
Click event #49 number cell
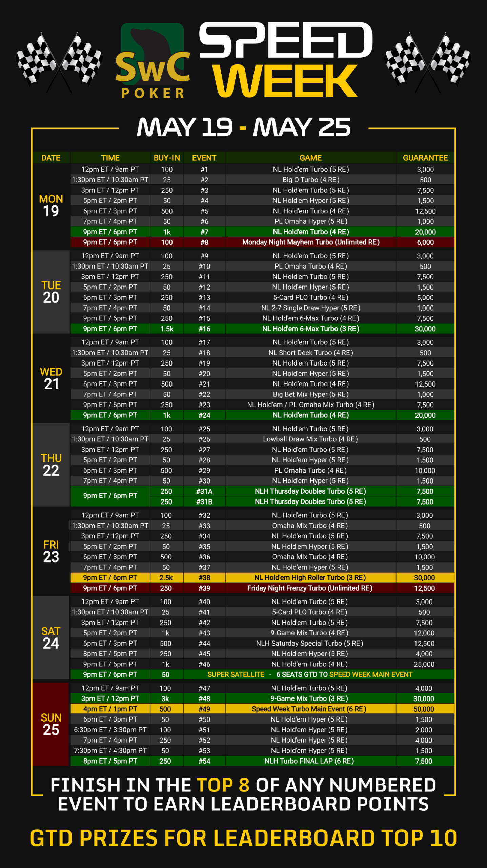(204, 709)
